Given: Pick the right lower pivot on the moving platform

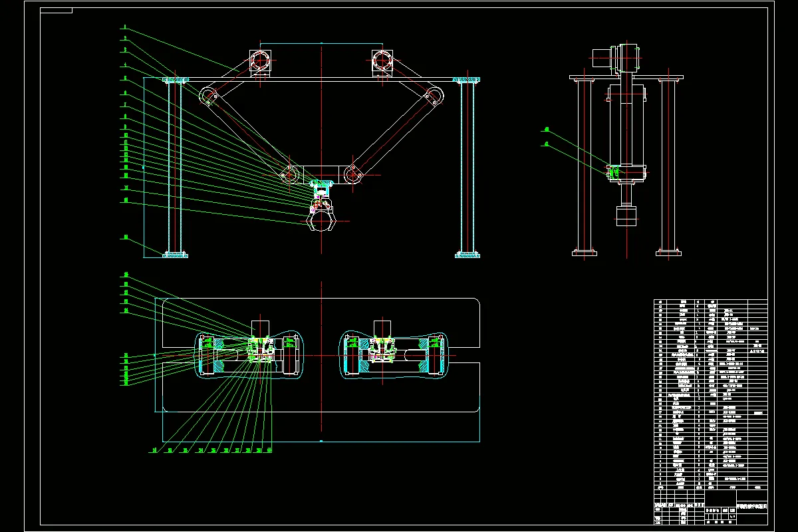Looking at the screenshot, I should point(353,174).
